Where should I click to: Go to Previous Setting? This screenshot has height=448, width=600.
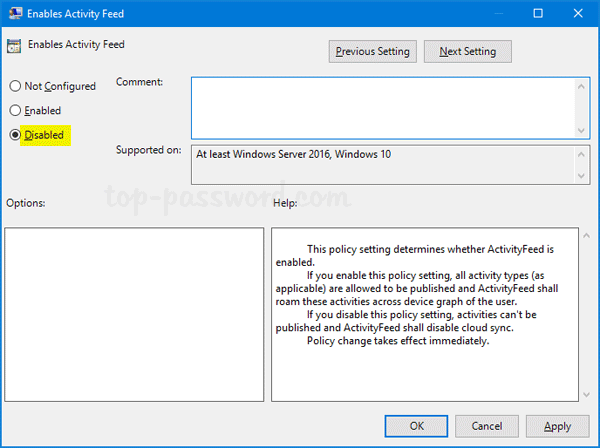(372, 51)
